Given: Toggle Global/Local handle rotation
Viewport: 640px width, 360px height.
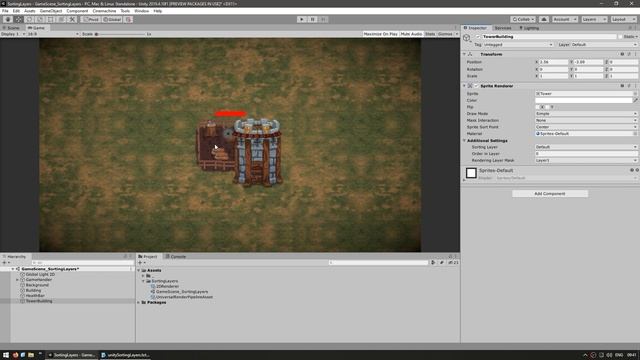Looking at the screenshot, I should (112, 19).
